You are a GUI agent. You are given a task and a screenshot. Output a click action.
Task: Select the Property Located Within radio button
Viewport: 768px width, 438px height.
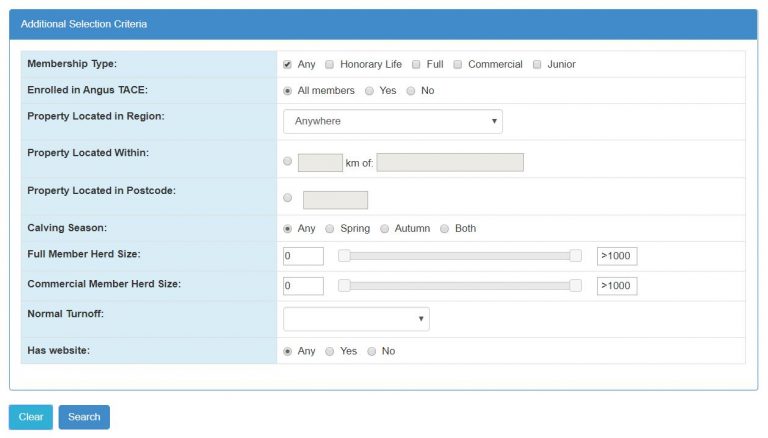tap(288, 161)
